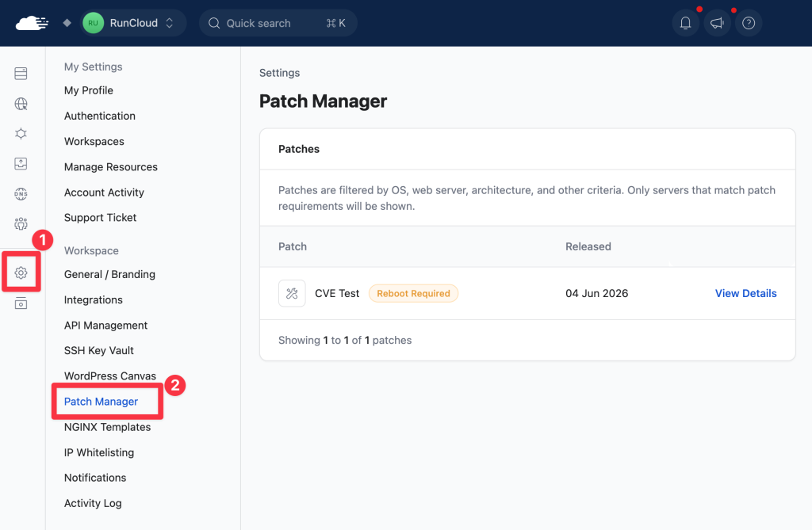Select Manage Resources

(x=111, y=166)
